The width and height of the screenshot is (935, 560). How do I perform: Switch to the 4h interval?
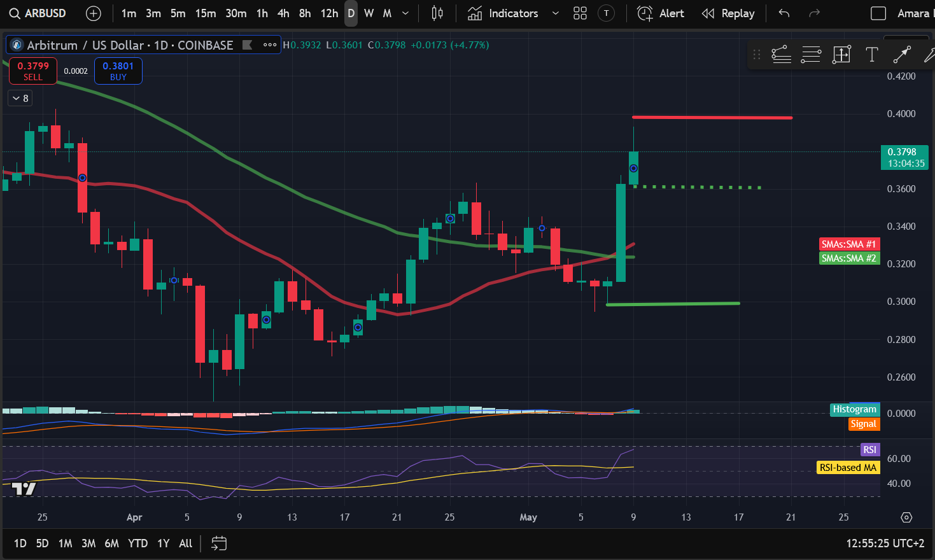point(283,13)
